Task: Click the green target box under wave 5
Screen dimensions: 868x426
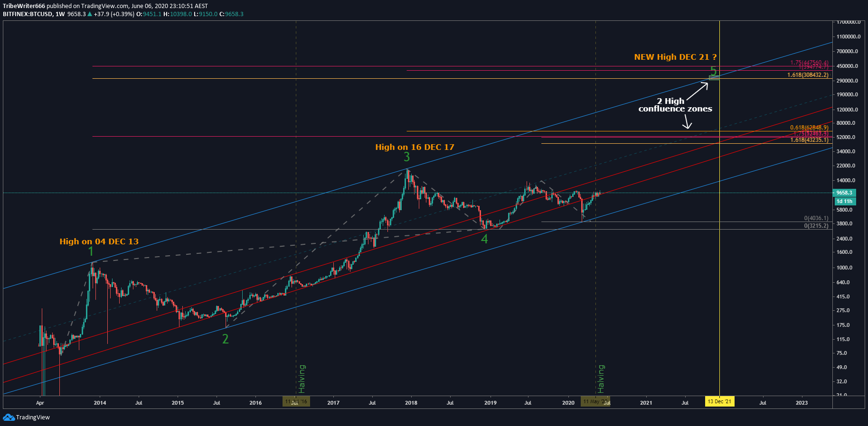Action: click(714, 77)
